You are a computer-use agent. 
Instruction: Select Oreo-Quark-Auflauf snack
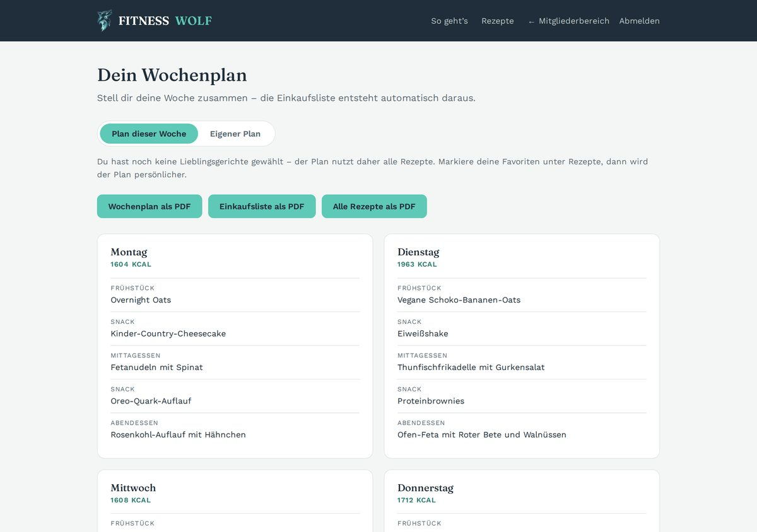(x=151, y=401)
